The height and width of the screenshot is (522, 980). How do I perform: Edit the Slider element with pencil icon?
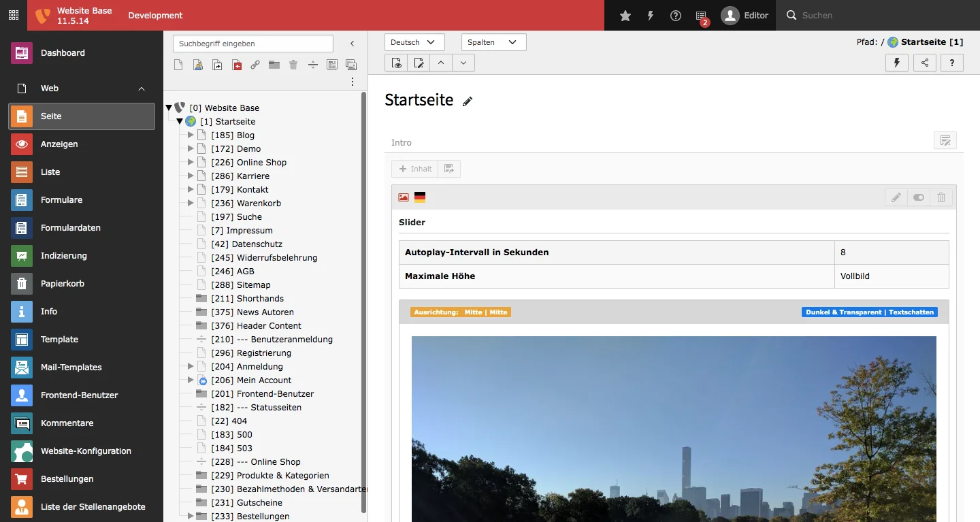[896, 197]
